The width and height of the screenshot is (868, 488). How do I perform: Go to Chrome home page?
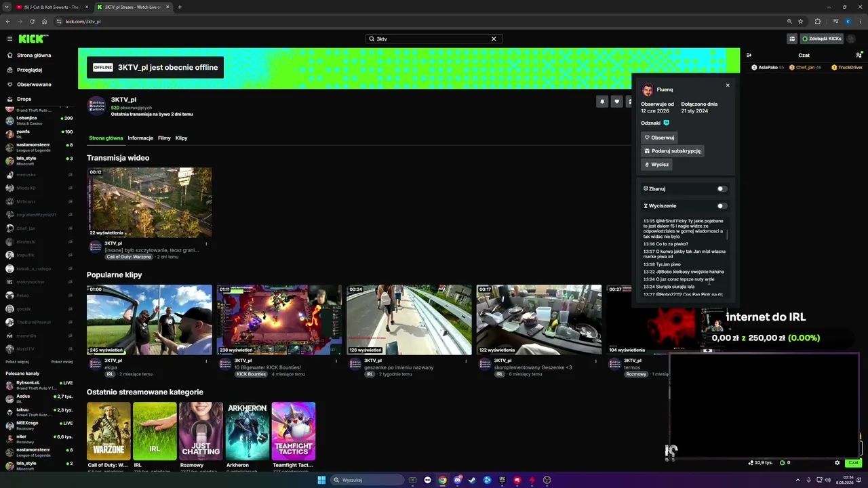44,22
